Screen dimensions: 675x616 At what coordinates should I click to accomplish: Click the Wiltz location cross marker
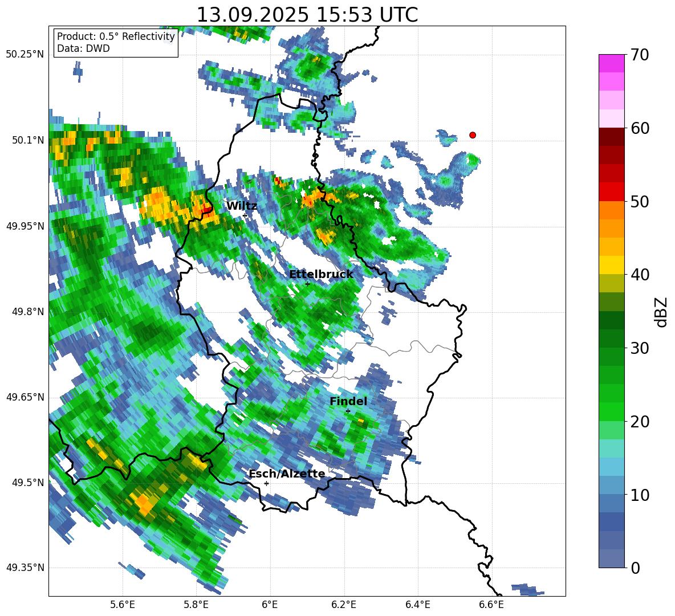pyautogui.click(x=245, y=215)
